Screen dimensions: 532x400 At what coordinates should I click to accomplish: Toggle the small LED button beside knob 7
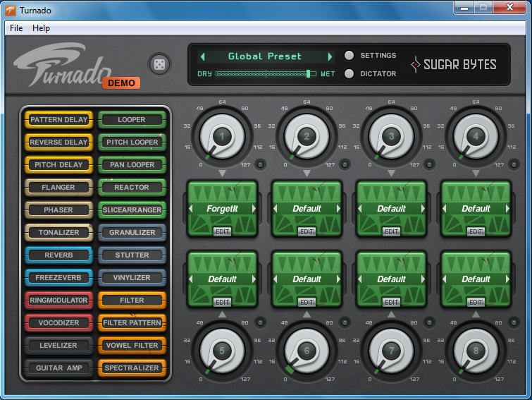coord(429,322)
